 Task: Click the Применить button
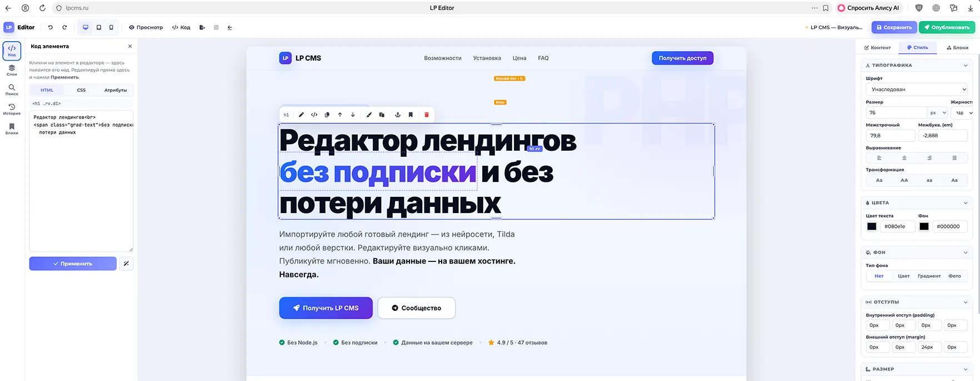73,264
